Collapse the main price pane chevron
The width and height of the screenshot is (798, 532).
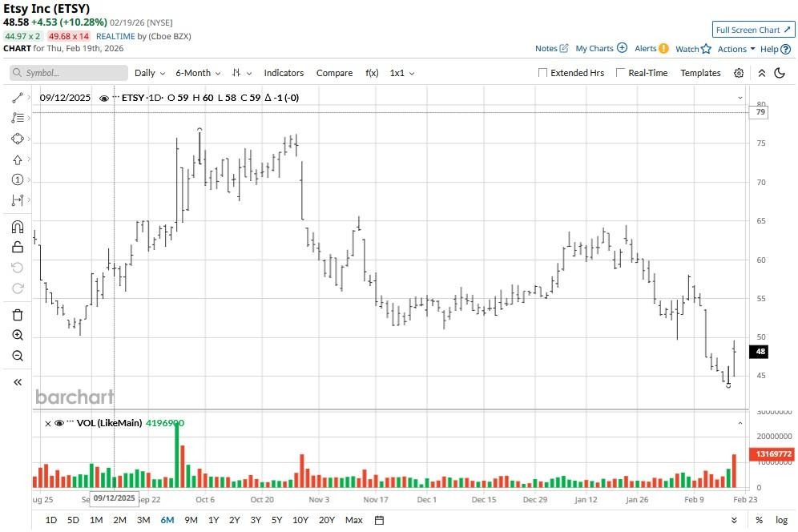click(x=740, y=98)
